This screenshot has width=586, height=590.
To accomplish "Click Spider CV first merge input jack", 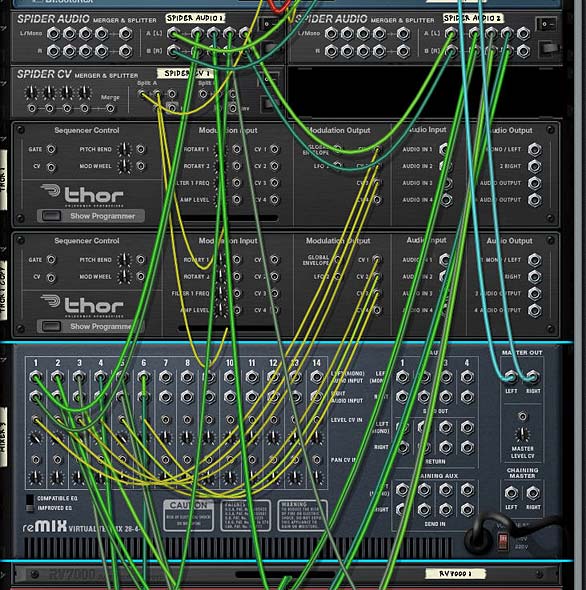I will (x=32, y=108).
